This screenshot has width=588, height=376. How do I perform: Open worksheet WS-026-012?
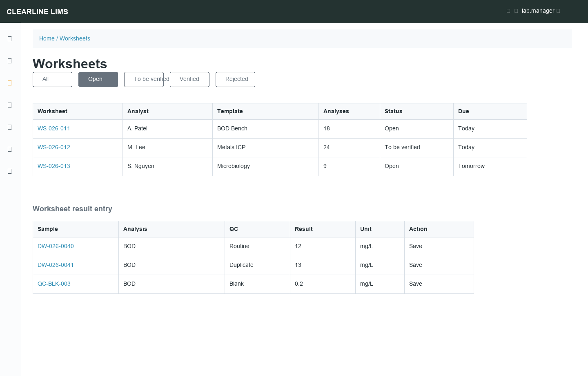tap(54, 147)
